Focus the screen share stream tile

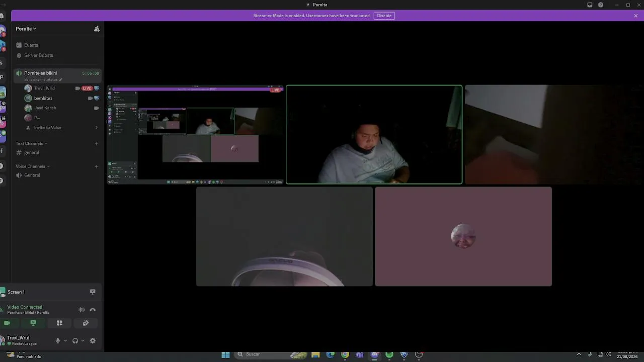[x=195, y=135]
